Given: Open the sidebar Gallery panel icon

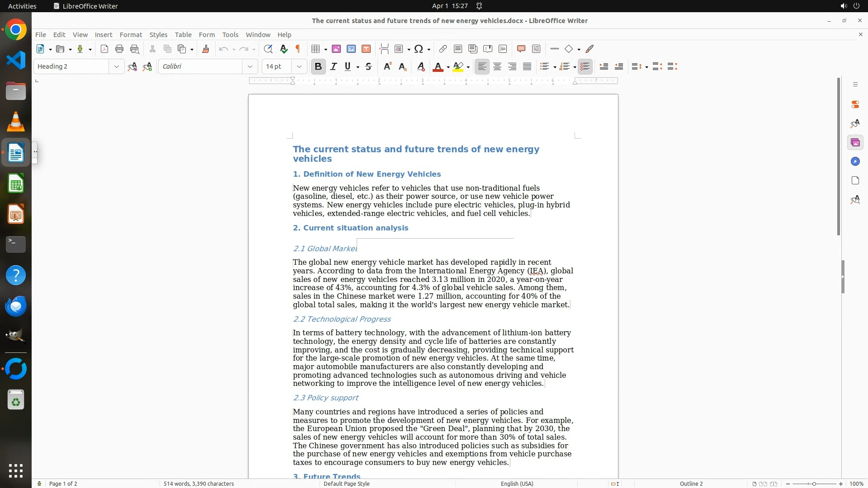Looking at the screenshot, I should tap(855, 143).
